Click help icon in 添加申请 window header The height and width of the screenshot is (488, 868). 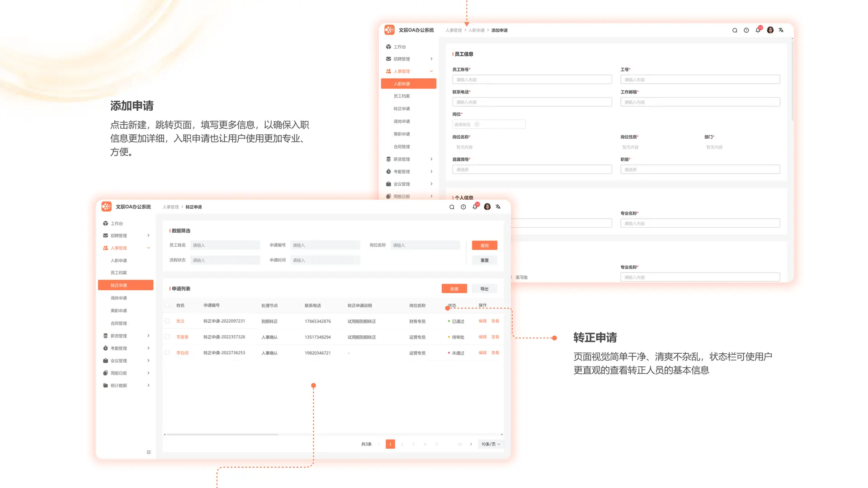tap(746, 30)
